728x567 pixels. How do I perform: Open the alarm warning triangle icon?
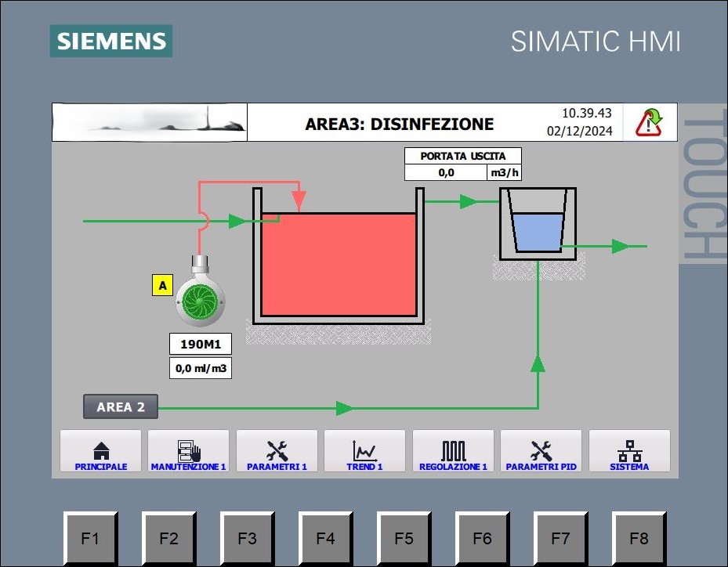tap(649, 122)
